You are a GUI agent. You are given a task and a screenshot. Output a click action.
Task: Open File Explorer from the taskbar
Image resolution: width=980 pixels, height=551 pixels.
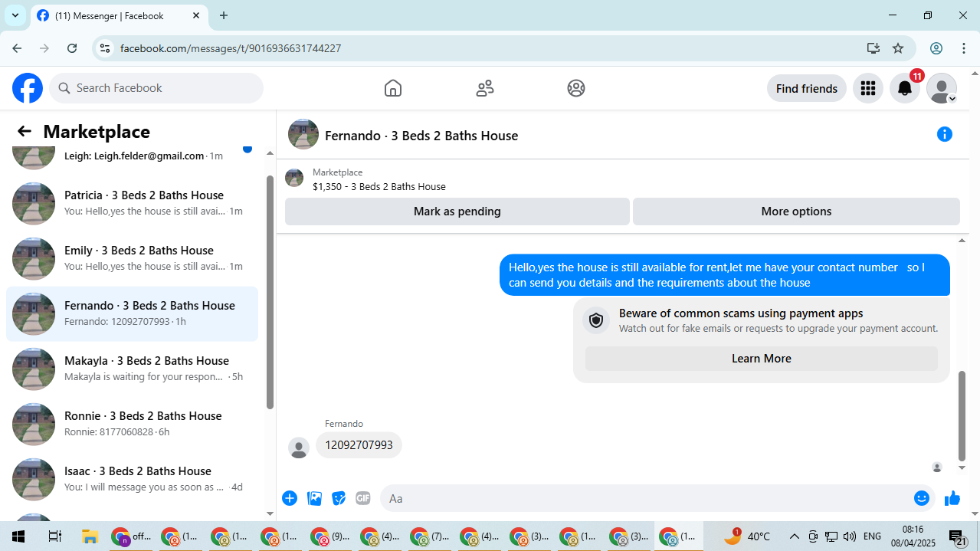coord(90,536)
